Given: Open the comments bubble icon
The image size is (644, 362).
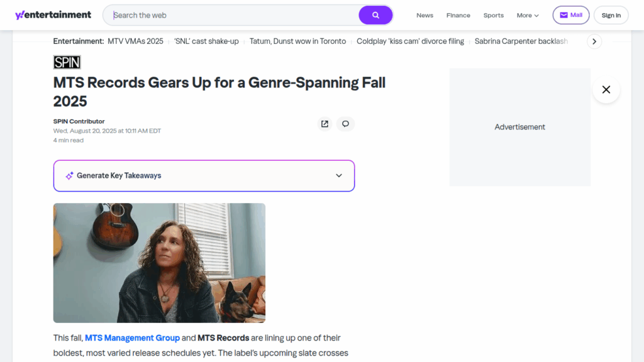Looking at the screenshot, I should pyautogui.click(x=345, y=124).
